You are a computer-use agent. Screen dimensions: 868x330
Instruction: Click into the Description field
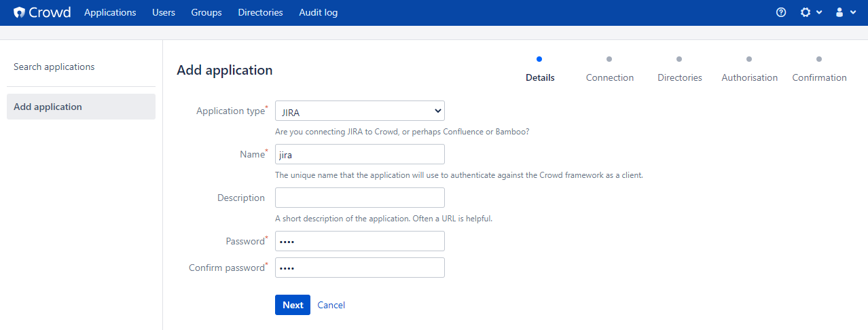coord(360,198)
